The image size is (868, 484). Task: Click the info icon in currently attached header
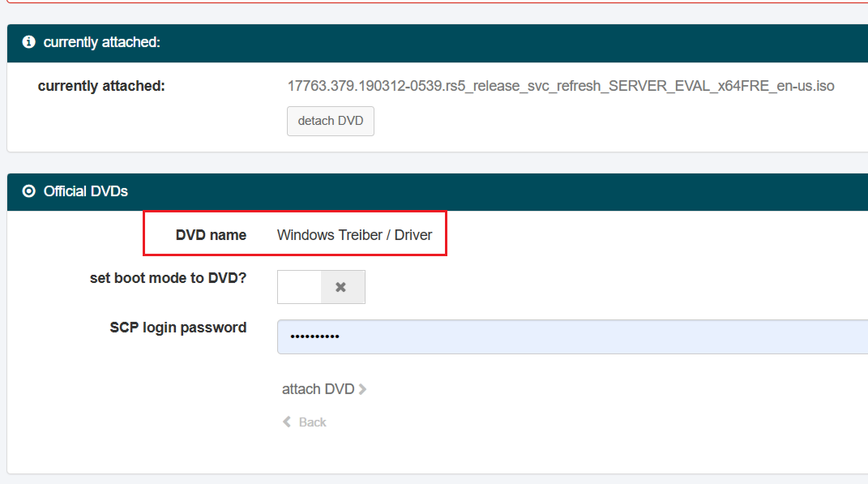pyautogui.click(x=29, y=42)
